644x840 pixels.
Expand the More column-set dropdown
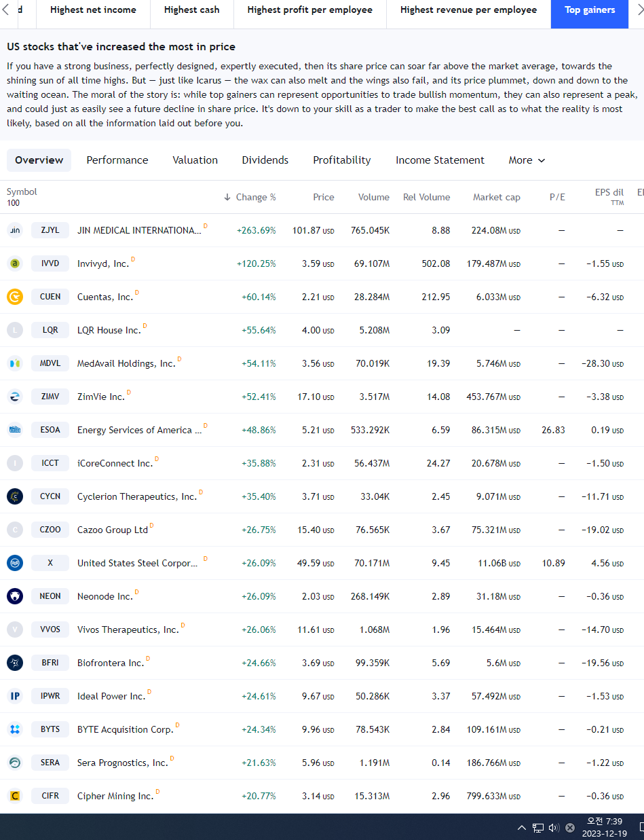527,160
